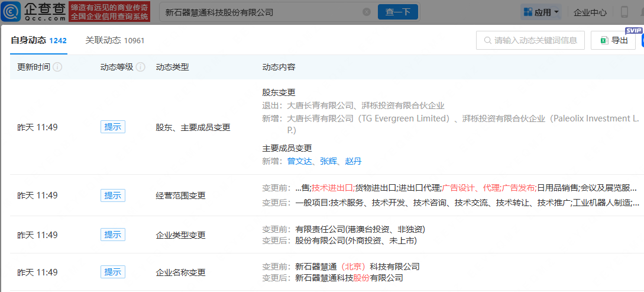This screenshot has height=292, width=644.
Task: Click 新石器慧通（北京）科技有限公司 old name
Action: [357, 267]
